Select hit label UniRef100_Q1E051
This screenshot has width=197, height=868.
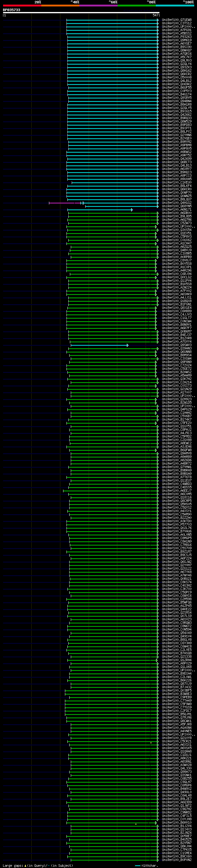pos(176,233)
